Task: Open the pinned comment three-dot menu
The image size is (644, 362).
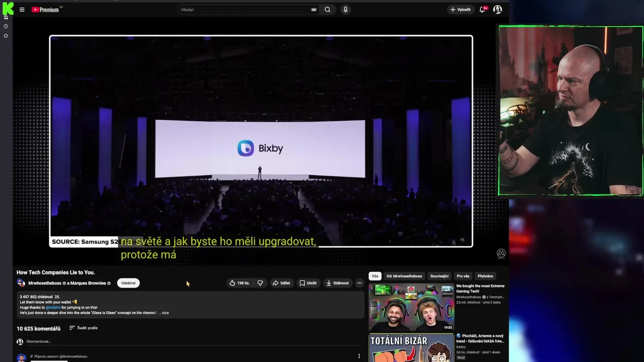Action: tap(359, 356)
